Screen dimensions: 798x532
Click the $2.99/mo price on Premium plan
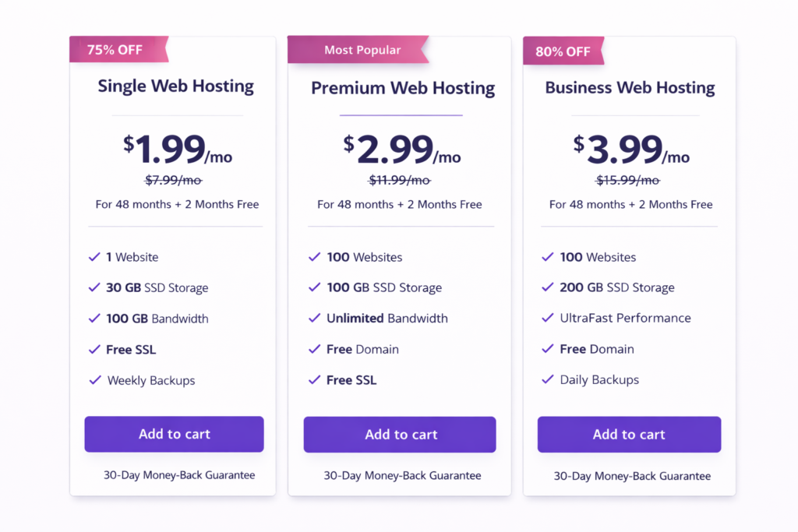click(x=400, y=150)
